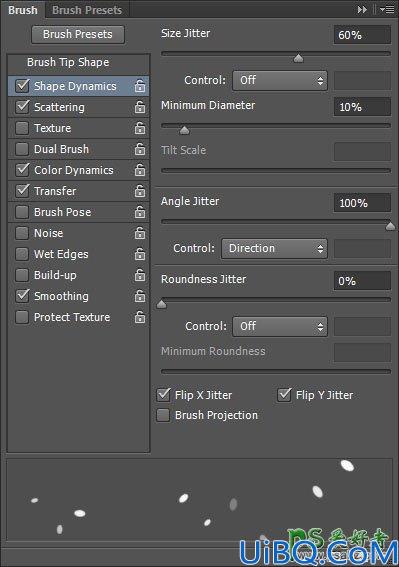Lock the Dual Brush settings

click(x=140, y=149)
